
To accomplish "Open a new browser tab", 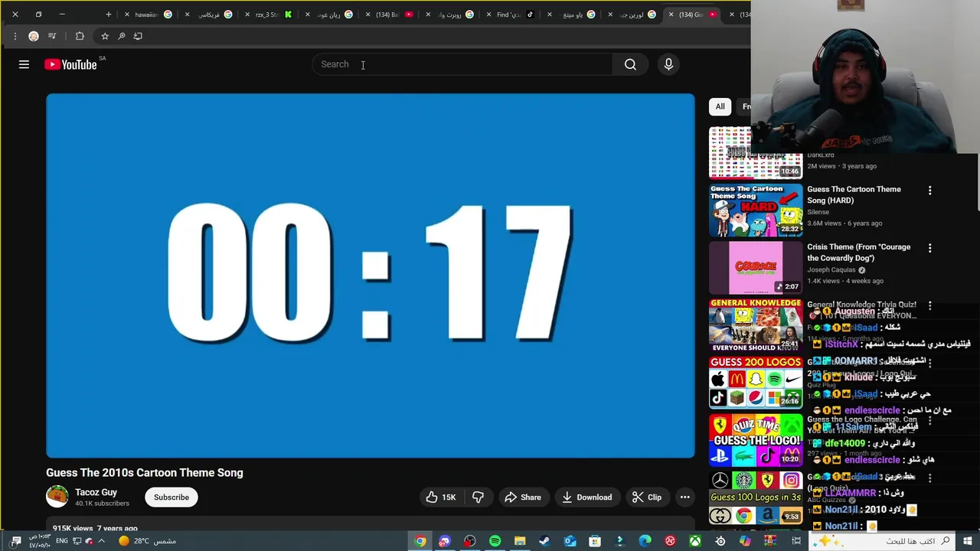I will [x=108, y=15].
